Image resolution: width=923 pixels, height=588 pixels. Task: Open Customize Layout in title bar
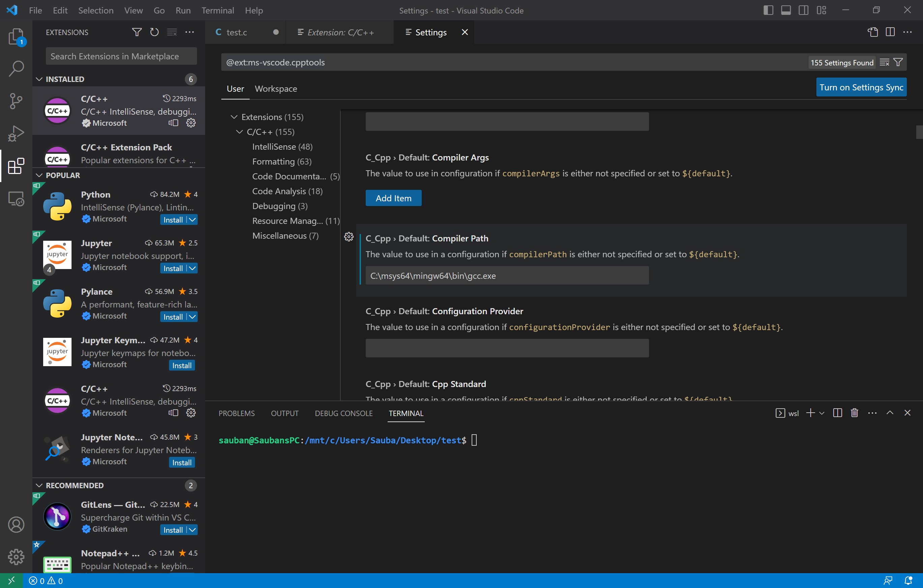[821, 10]
